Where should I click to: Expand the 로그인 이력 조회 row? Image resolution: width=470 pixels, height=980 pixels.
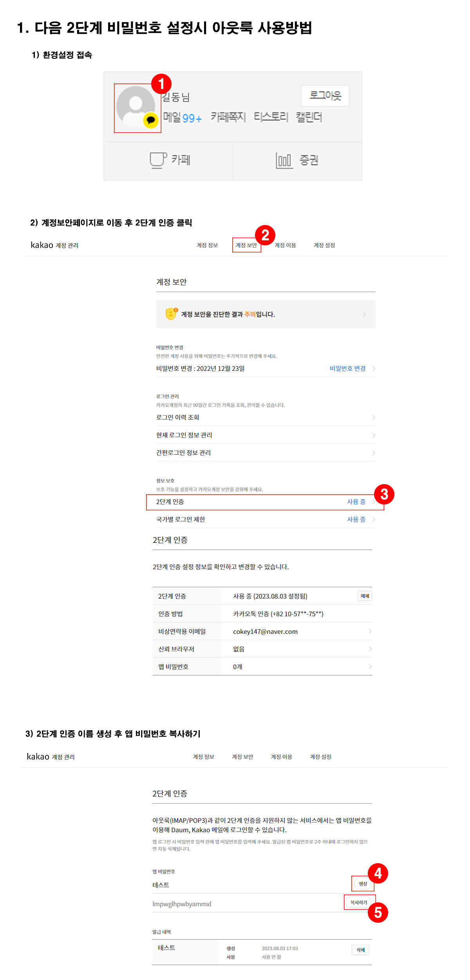[265, 417]
